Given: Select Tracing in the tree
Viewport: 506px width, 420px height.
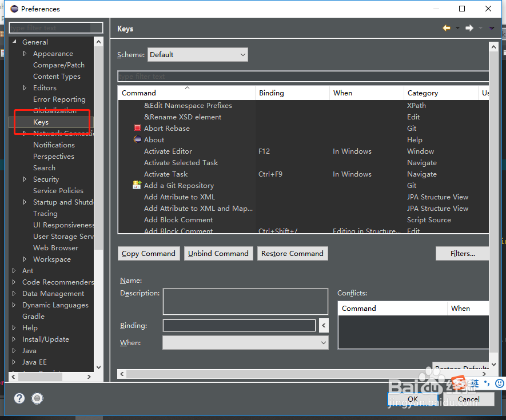Looking at the screenshot, I should 45,214.
